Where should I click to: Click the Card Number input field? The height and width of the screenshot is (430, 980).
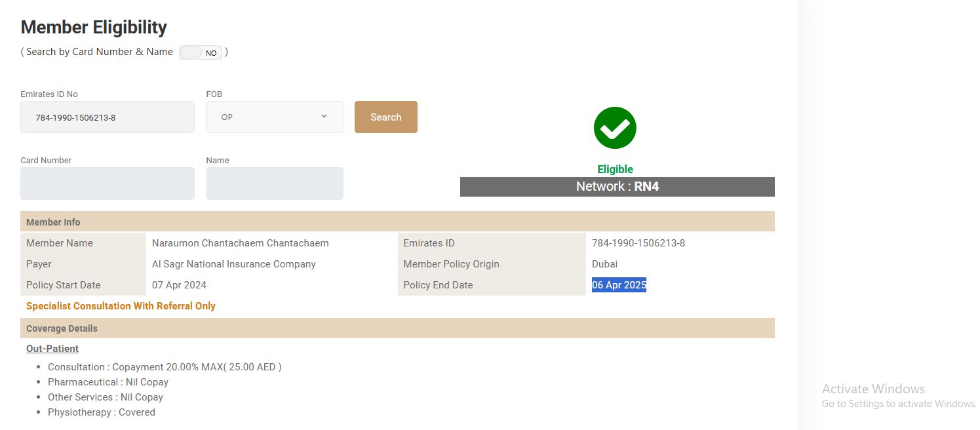coord(108,184)
